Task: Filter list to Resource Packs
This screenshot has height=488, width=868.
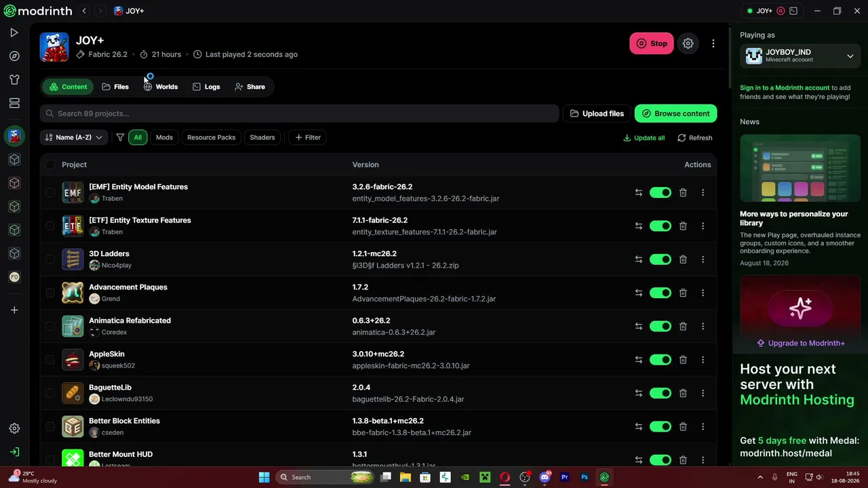Action: pos(212,138)
